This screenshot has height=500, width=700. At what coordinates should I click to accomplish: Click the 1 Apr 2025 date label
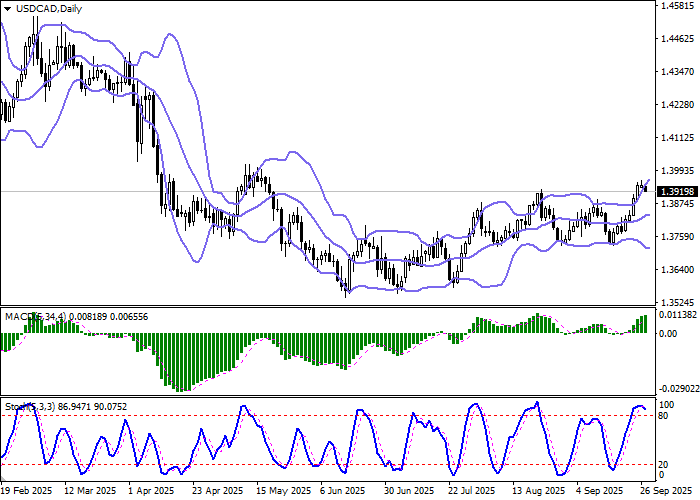pyautogui.click(x=155, y=492)
